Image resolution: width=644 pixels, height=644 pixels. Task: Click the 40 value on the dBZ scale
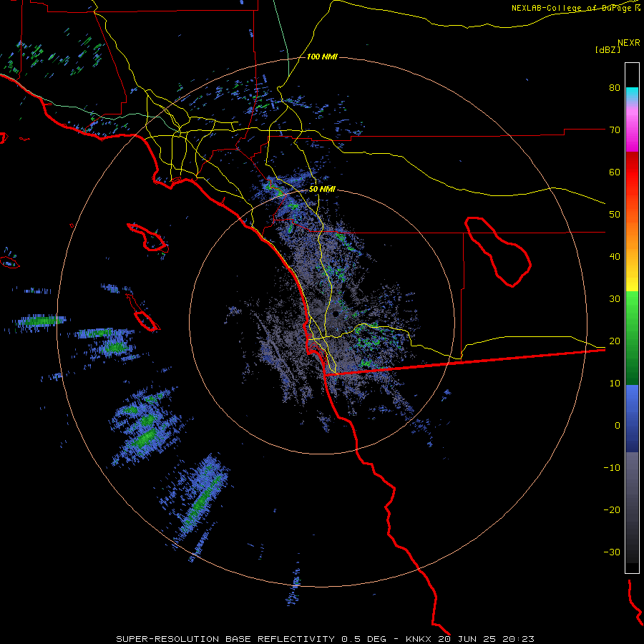pyautogui.click(x=615, y=257)
